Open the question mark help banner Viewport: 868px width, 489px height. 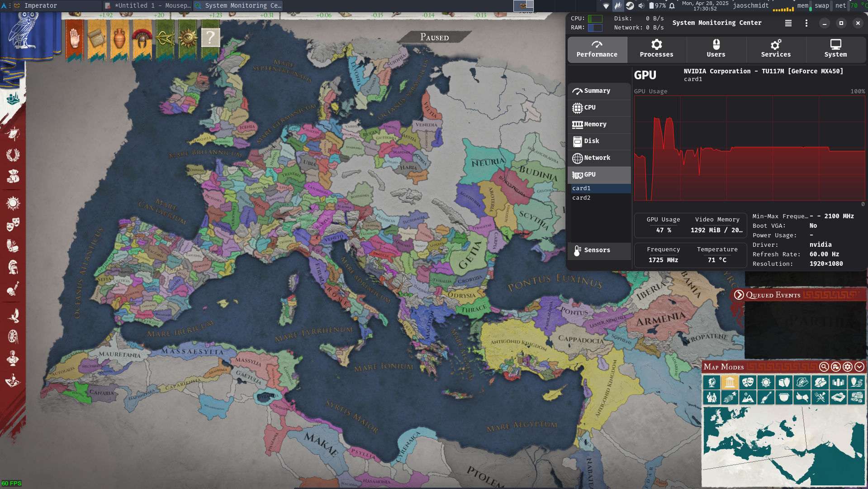click(x=210, y=41)
